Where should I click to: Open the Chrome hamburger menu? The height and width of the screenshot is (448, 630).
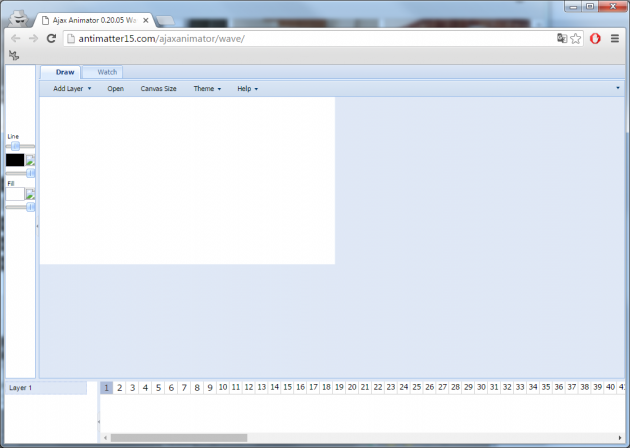click(x=616, y=38)
